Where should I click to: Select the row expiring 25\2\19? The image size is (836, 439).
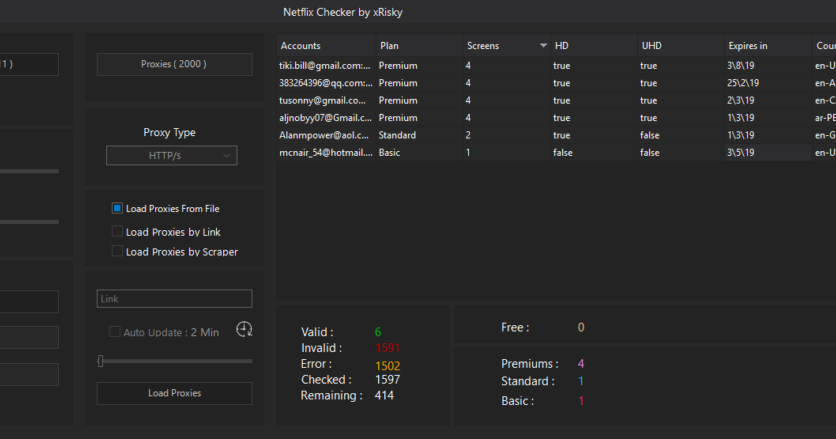pyautogui.click(x=556, y=83)
